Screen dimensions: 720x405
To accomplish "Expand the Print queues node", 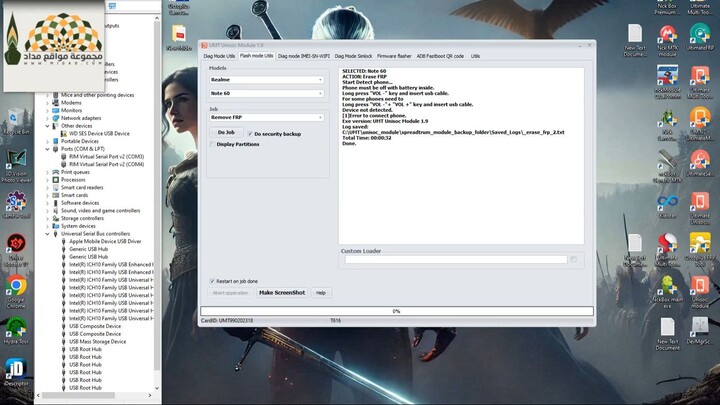I will coord(47,172).
